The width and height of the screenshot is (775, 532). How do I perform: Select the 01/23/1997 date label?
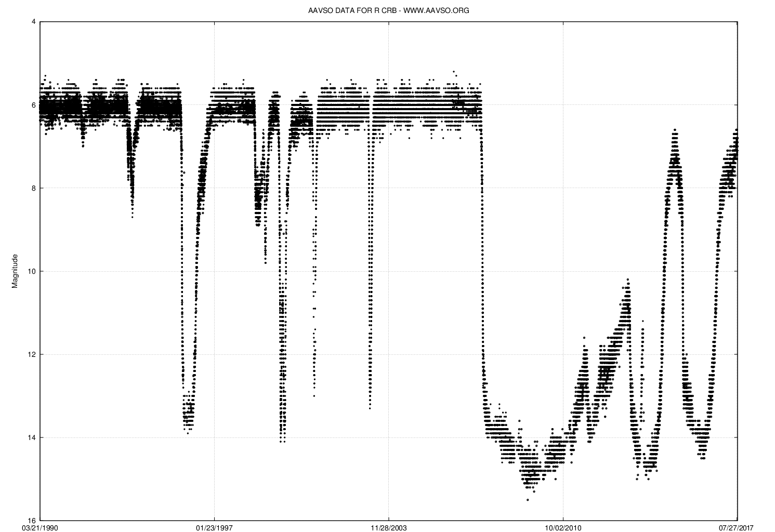[x=214, y=528]
